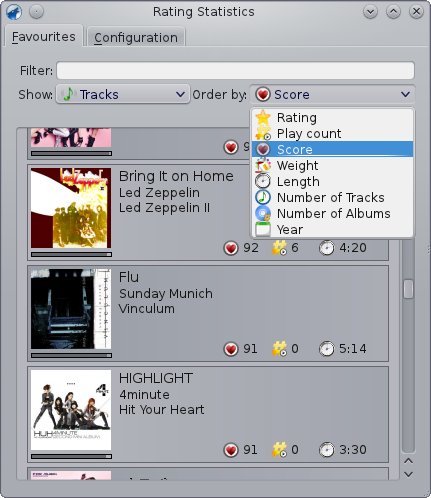Click the heart score icon on Bring It on Home
Screen dimensions: 431x498
(231, 248)
